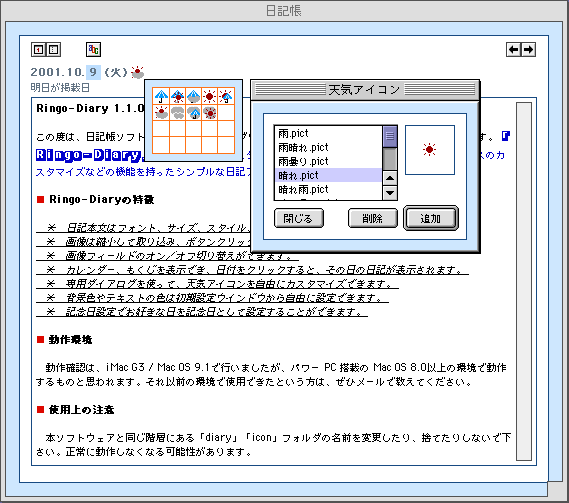Click the highlighted day number 9 field
Viewport: 569px width, 503px height.
[x=93, y=72]
